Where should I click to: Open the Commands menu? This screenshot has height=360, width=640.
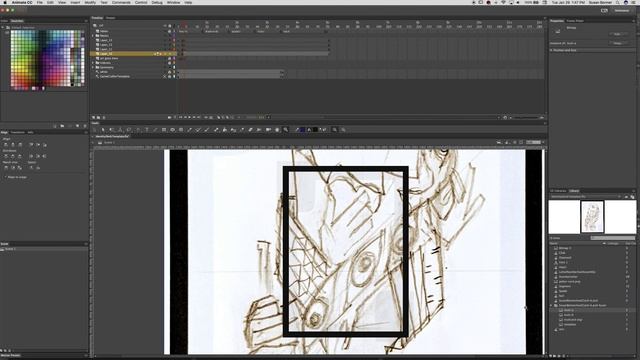tap(121, 2)
